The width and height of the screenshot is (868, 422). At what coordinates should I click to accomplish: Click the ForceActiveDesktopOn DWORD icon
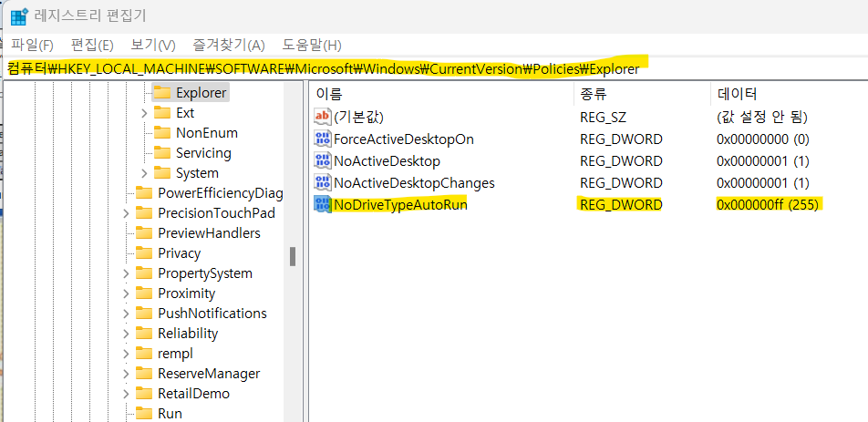pyautogui.click(x=322, y=139)
